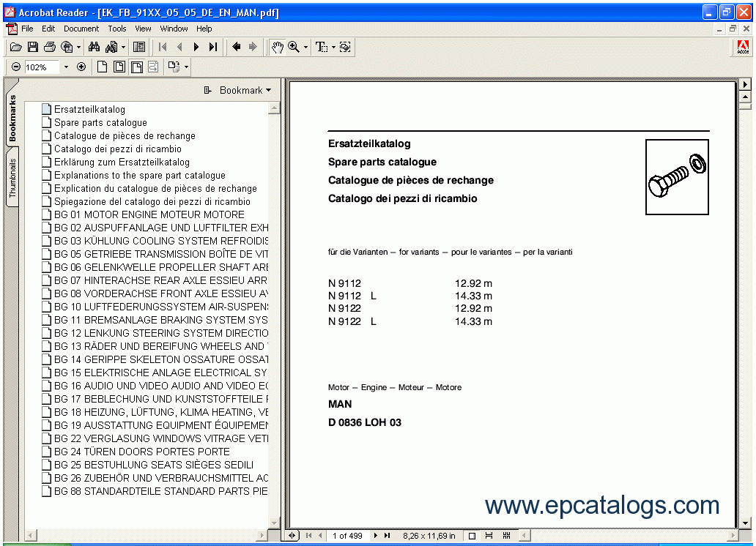
Task: Select the Hand tool
Action: point(277,48)
